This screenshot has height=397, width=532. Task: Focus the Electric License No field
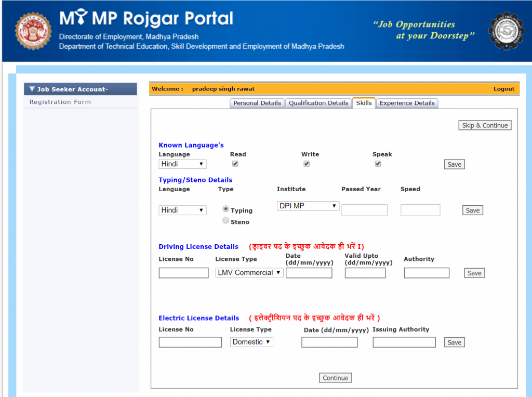pyautogui.click(x=190, y=342)
